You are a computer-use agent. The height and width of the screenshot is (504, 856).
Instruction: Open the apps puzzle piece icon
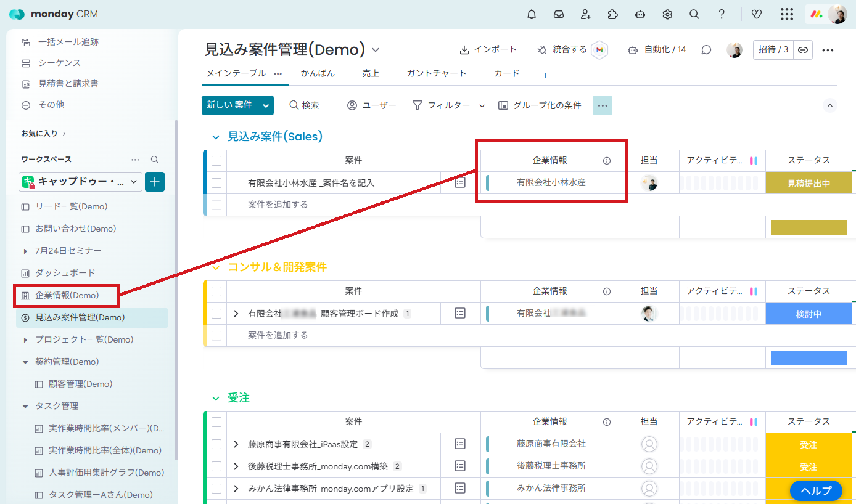pos(613,14)
